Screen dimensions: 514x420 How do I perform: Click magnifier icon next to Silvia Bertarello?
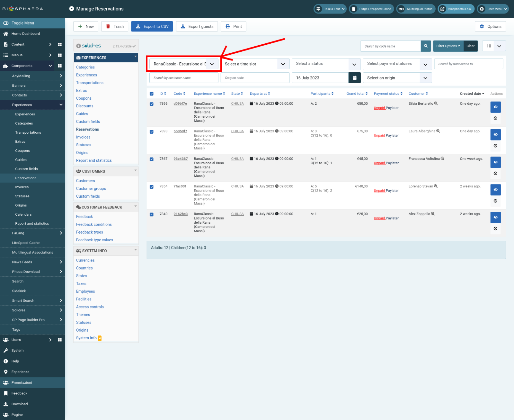pyautogui.click(x=436, y=103)
